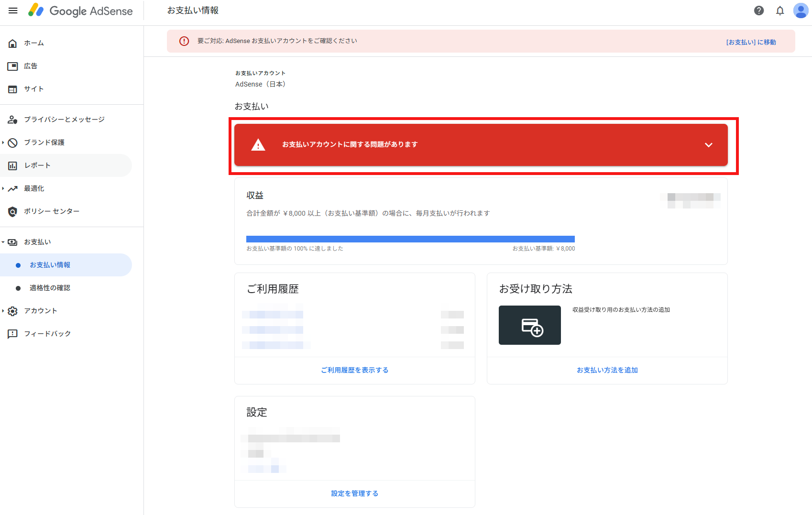Collapse the お支払い sidebar section arrow
The image size is (812, 515).
pyautogui.click(x=3, y=242)
